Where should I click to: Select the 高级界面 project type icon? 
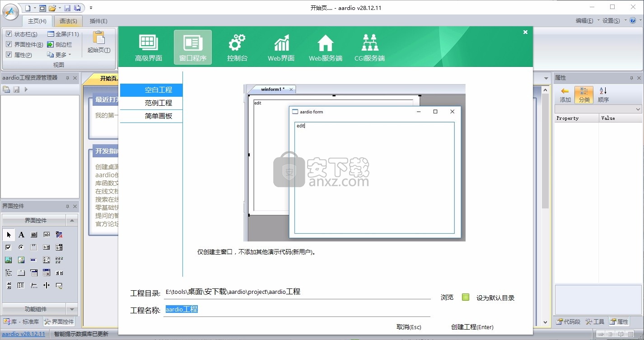click(148, 47)
